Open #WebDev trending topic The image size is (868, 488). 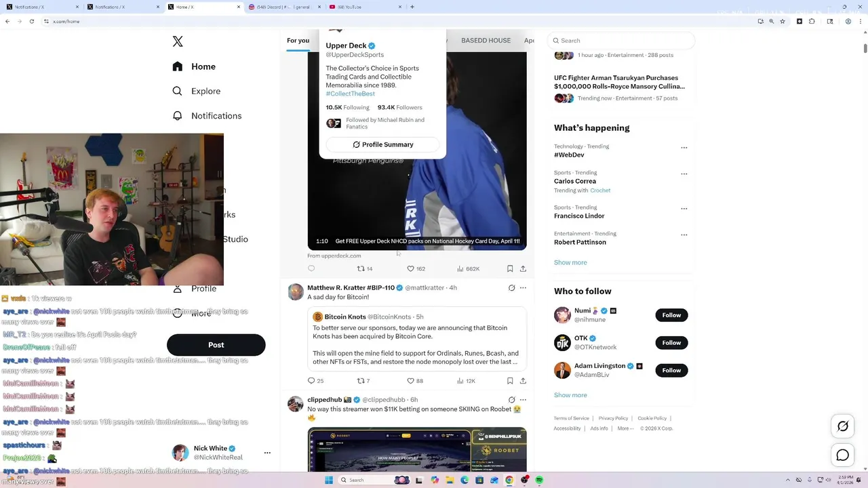tap(569, 155)
